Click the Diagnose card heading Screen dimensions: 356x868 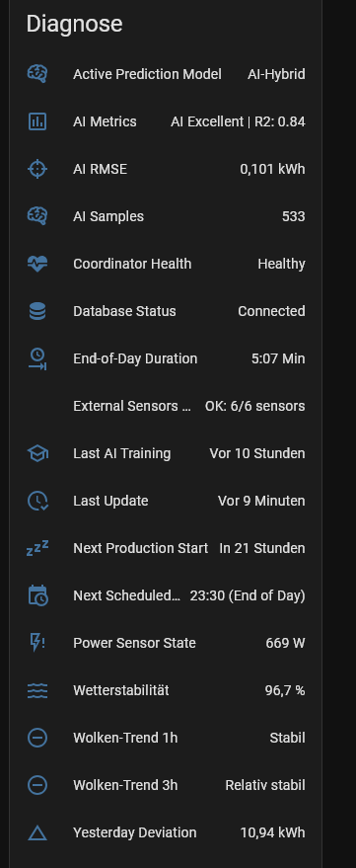[x=75, y=25]
